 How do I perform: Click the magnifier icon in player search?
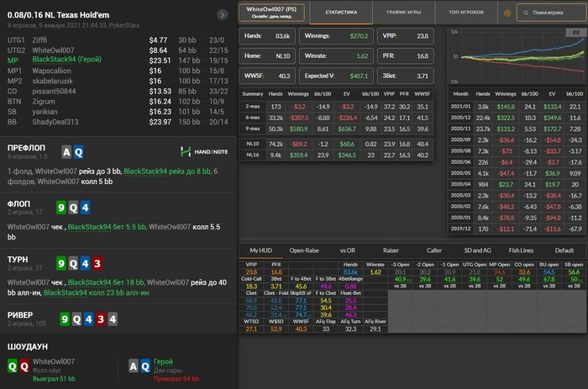(x=526, y=13)
